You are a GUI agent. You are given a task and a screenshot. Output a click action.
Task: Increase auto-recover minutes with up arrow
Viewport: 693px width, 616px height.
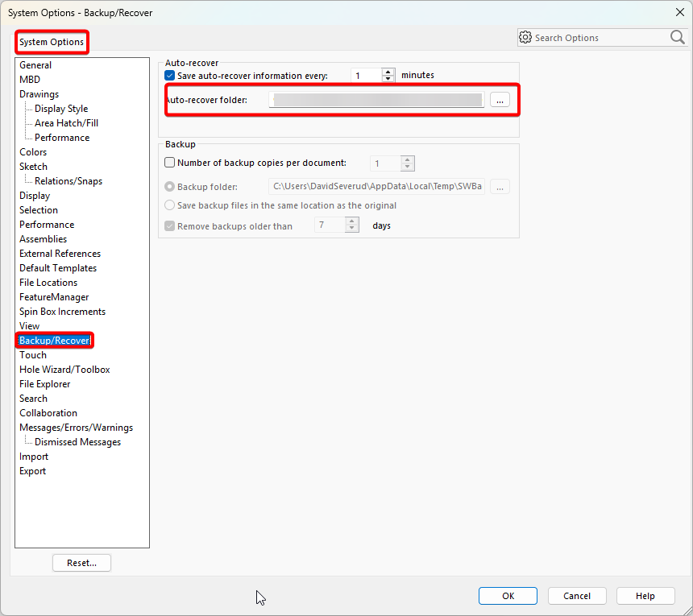[388, 72]
